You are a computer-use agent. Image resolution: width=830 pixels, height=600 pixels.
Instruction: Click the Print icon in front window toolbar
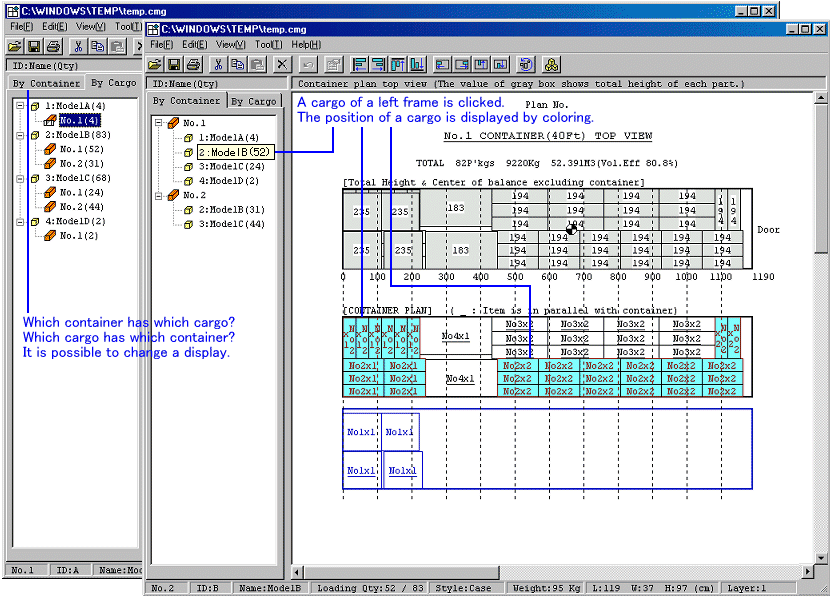[193, 65]
